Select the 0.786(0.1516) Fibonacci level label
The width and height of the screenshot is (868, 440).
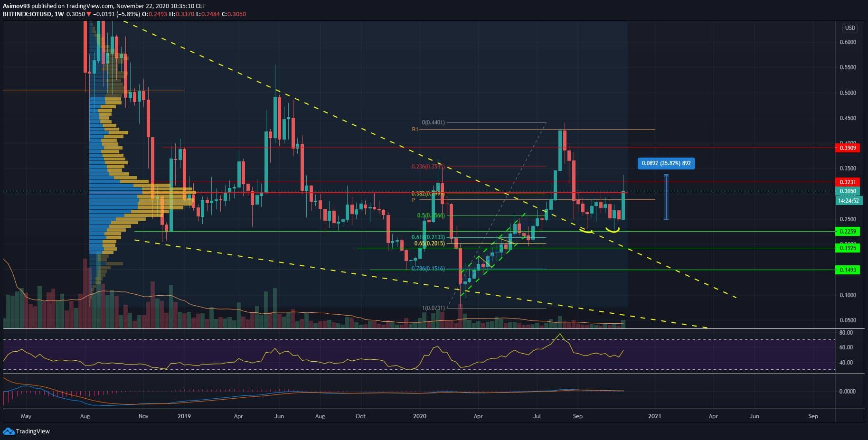427,269
